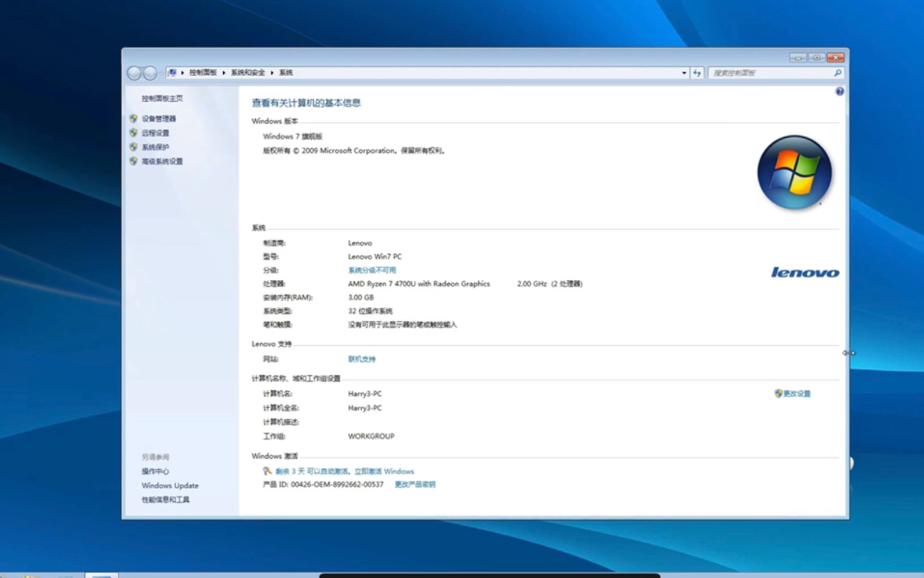Open 高级系统设置 using its shield icon

click(x=133, y=161)
